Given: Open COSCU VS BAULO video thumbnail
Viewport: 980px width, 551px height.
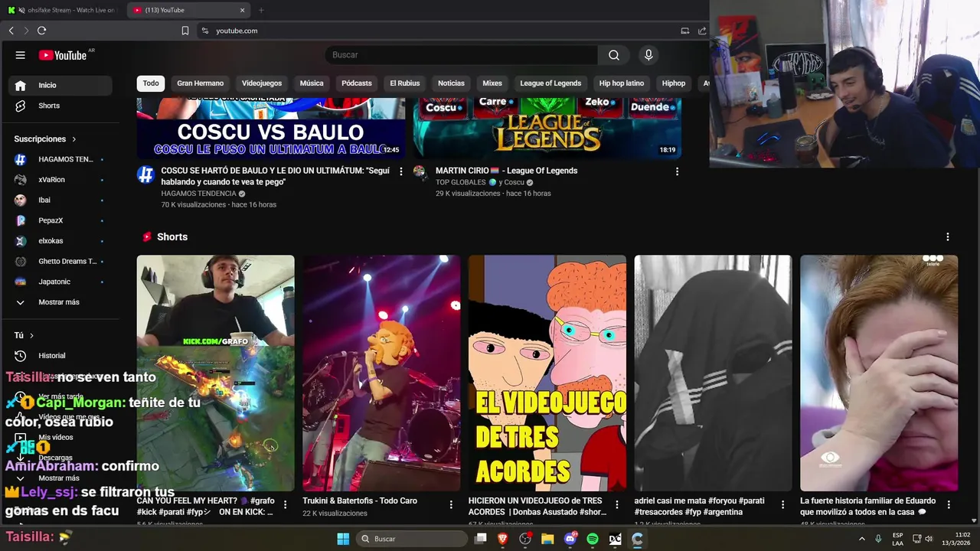Looking at the screenshot, I should (271, 129).
